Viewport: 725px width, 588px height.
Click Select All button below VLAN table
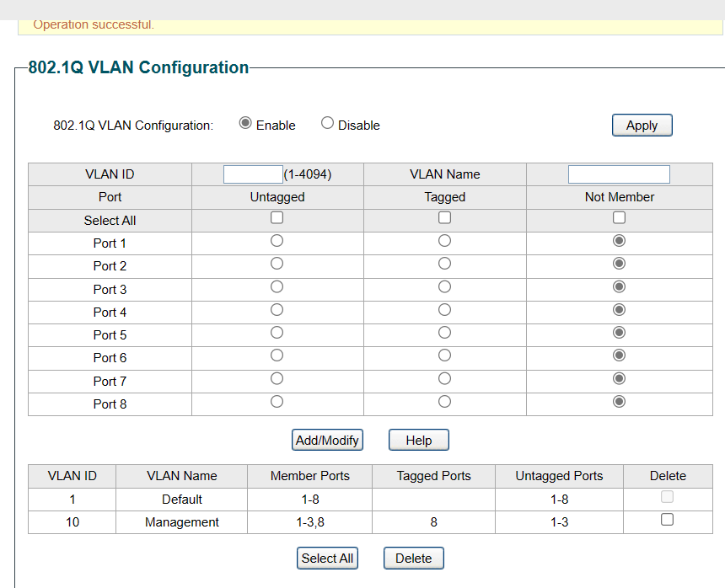coord(327,558)
